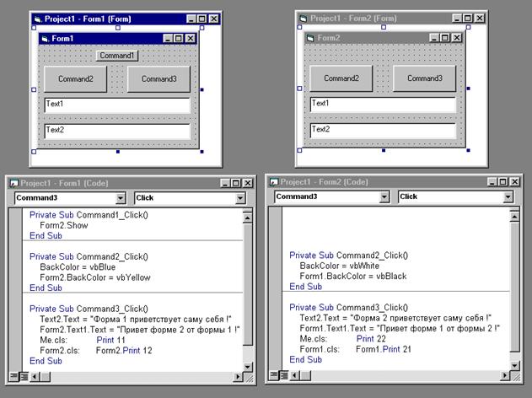Click Command1 button on Form1 designer

pos(117,56)
